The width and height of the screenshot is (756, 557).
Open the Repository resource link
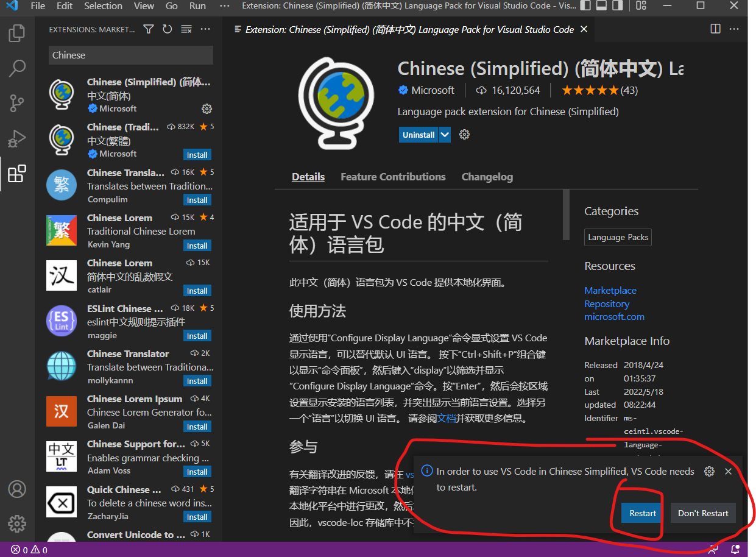click(607, 303)
